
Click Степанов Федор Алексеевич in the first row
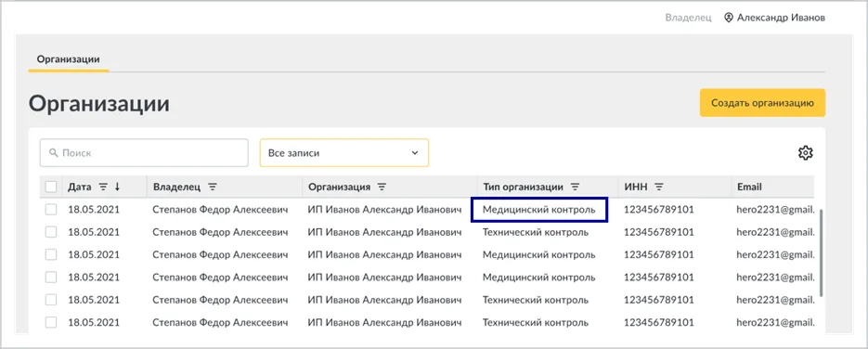[220, 210]
